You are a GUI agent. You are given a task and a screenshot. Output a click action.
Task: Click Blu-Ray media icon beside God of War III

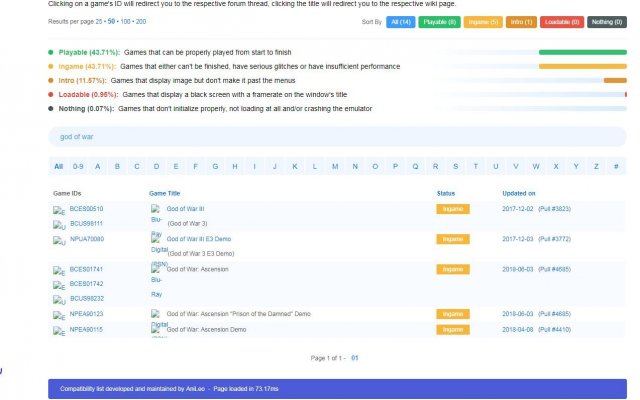tap(155, 209)
